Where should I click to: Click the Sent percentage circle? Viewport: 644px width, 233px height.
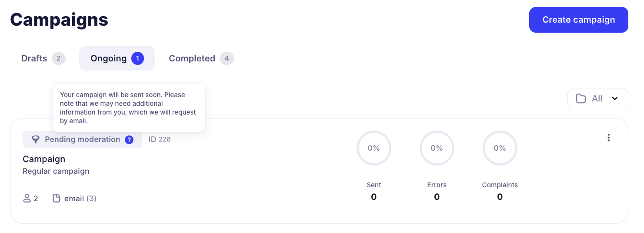[x=374, y=148]
